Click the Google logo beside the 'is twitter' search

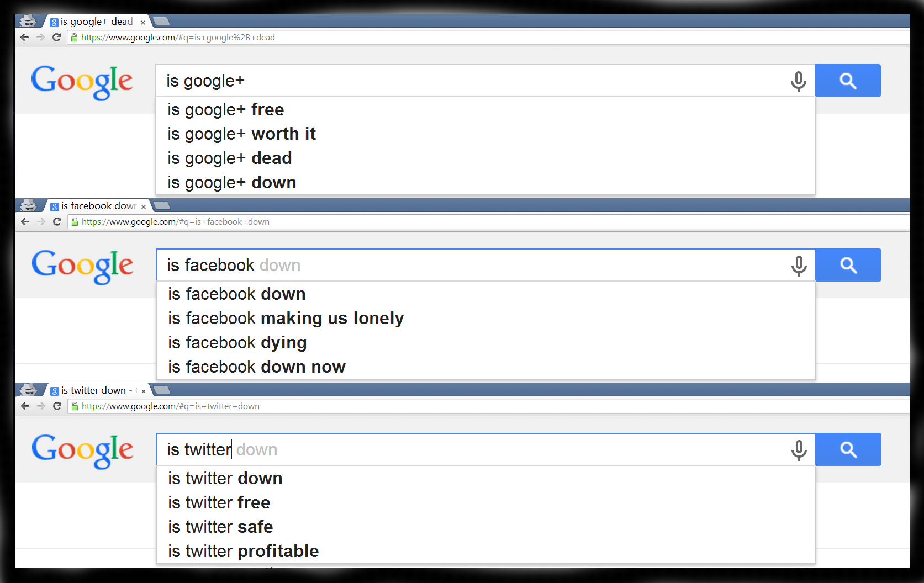(82, 451)
